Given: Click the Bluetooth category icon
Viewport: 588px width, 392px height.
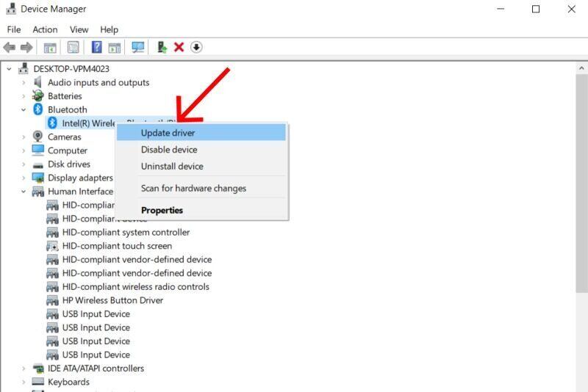Looking at the screenshot, I should 38,109.
